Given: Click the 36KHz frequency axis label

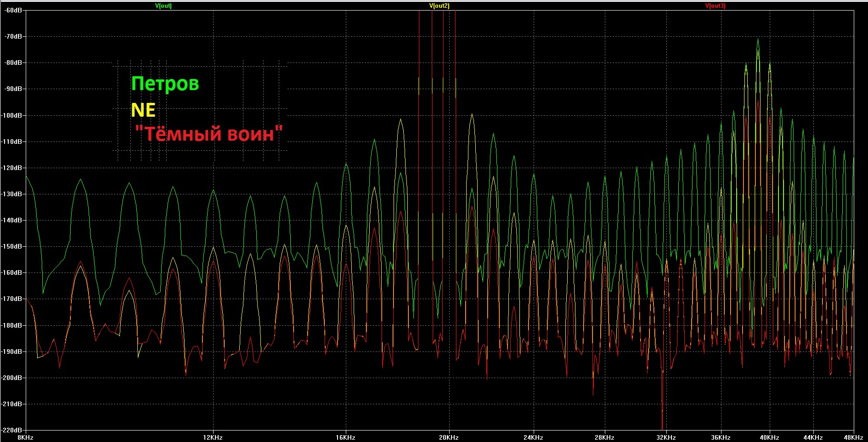Looking at the screenshot, I should point(721,438).
